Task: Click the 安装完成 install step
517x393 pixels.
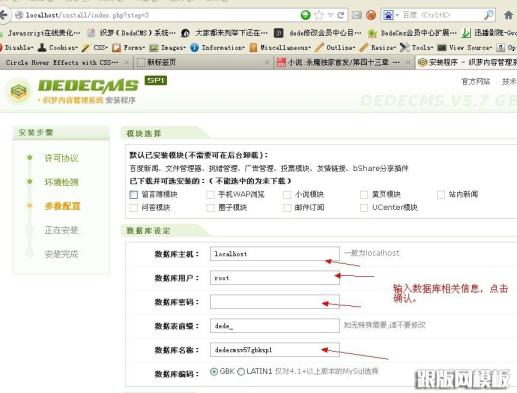Action: (61, 254)
